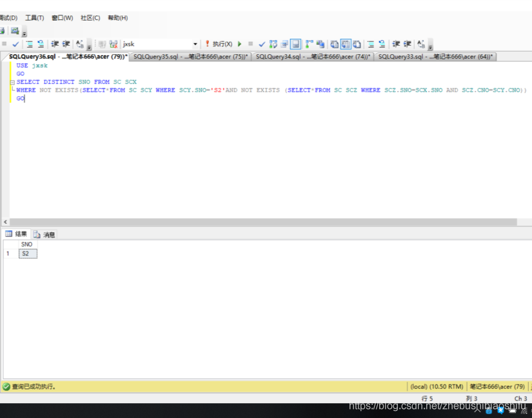Open the 帮助(H) menu
Image resolution: width=532 pixels, height=418 pixels.
pyautogui.click(x=118, y=17)
